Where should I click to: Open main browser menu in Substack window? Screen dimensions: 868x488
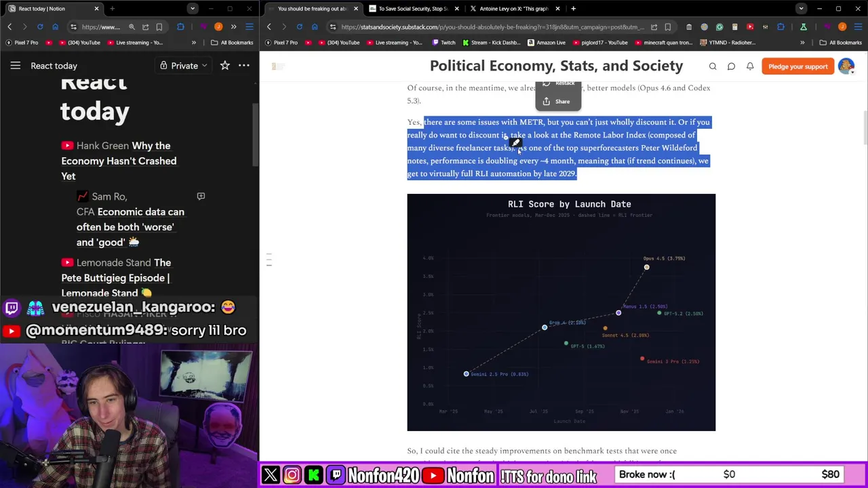[x=857, y=27]
